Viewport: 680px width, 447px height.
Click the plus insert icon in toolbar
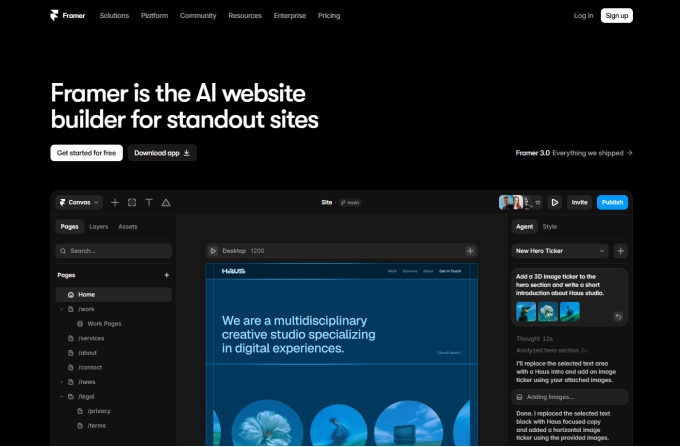pyautogui.click(x=115, y=202)
